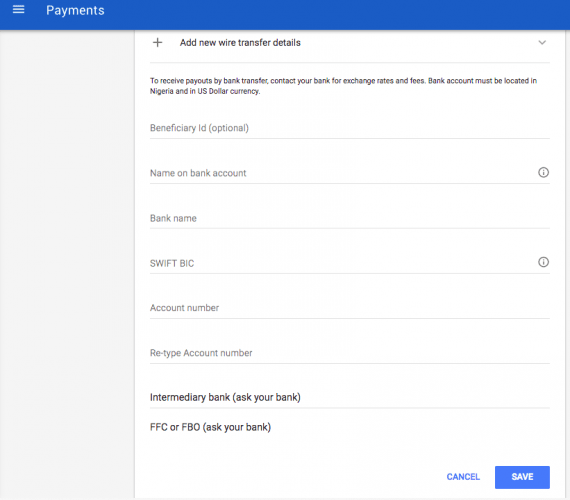Select the SWIFT BIC input field
Image resolution: width=570 pixels, height=500 pixels.
pos(342,263)
